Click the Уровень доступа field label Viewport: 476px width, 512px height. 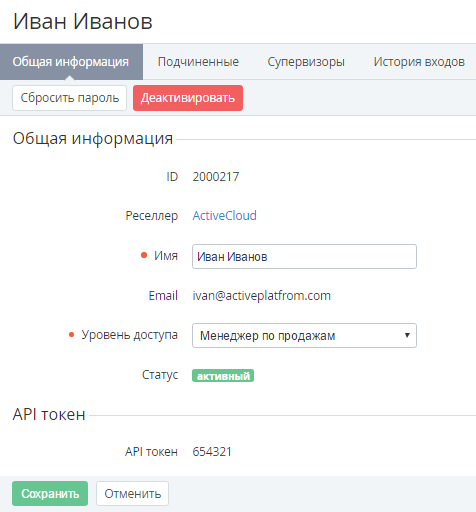(x=129, y=335)
